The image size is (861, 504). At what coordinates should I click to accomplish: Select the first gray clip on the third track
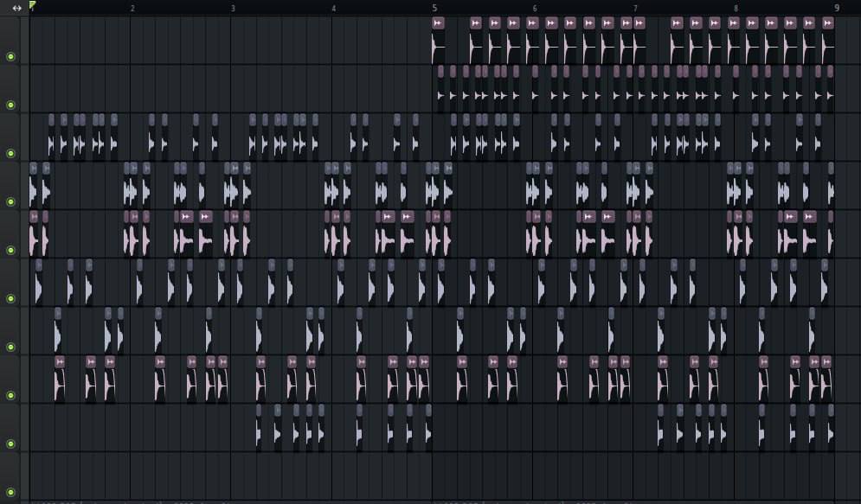[51, 137]
